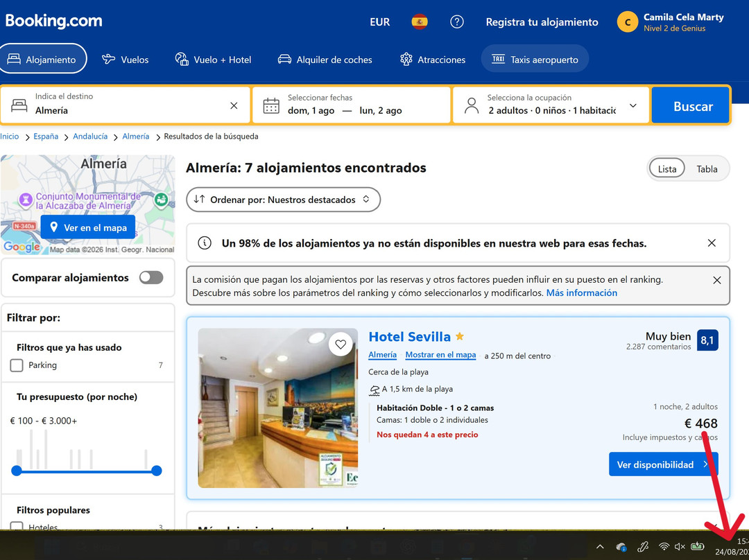Select the Alojamiento tab

click(x=43, y=59)
